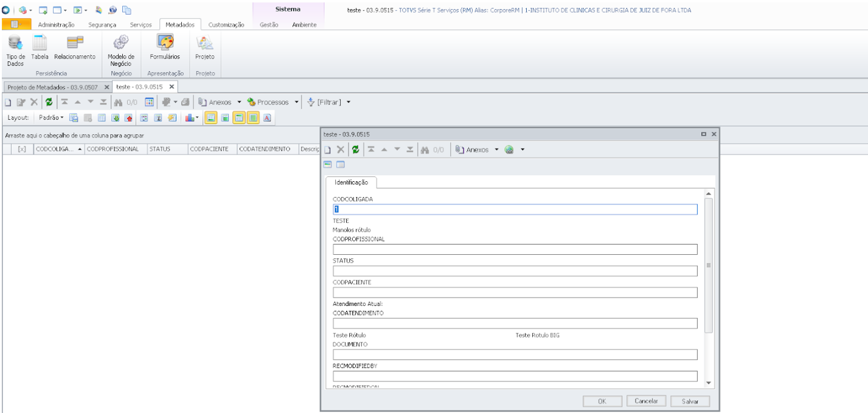Open the Tabela ribbon item
This screenshot has height=413, width=868.
point(40,47)
